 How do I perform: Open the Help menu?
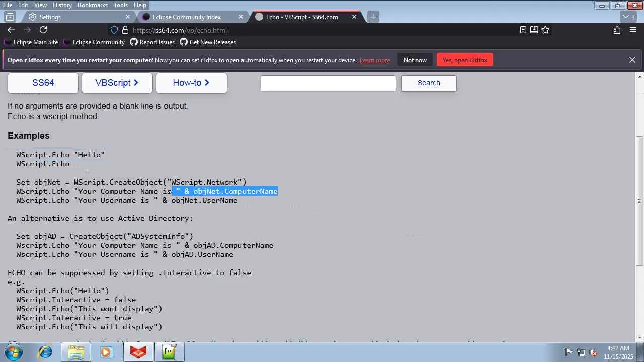pyautogui.click(x=140, y=5)
